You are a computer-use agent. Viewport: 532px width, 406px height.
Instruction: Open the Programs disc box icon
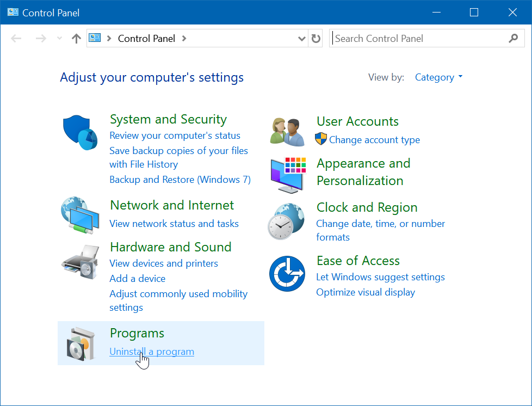tap(81, 343)
